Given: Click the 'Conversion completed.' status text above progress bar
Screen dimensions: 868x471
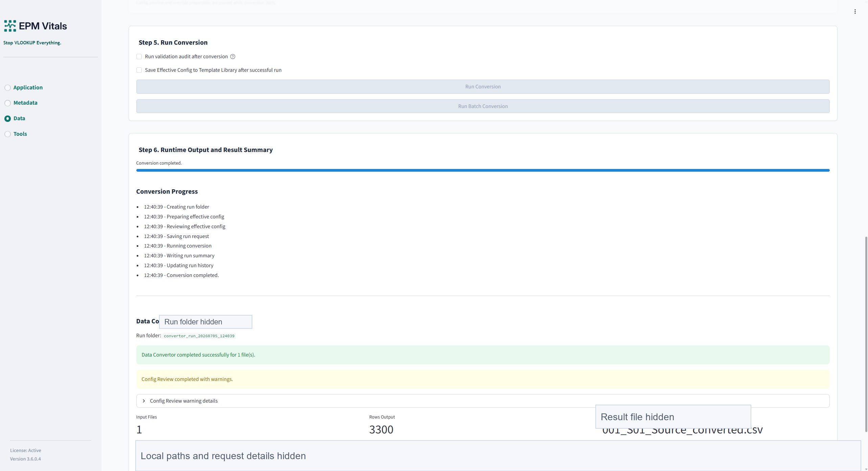Looking at the screenshot, I should [x=159, y=163].
